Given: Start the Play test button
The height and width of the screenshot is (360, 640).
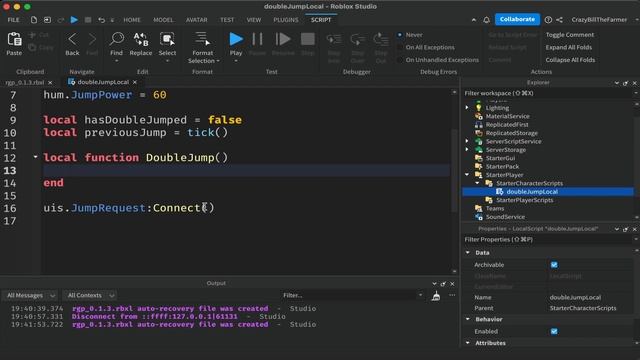Looking at the screenshot, I should click(x=236, y=39).
